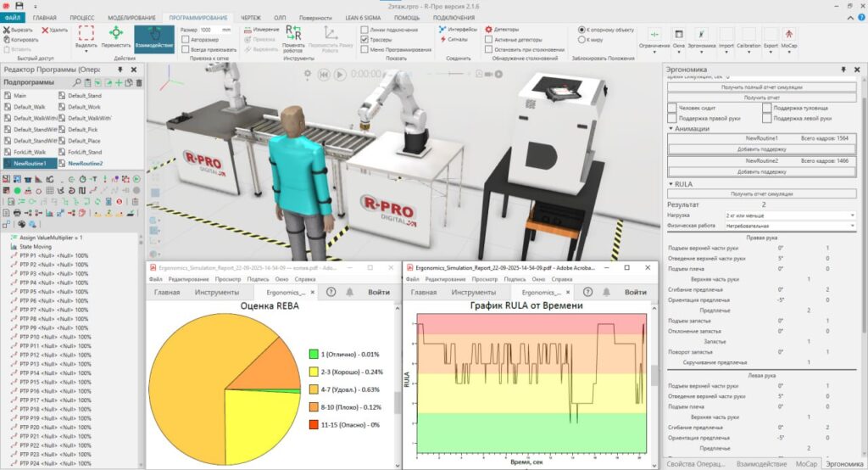Click the Поменять роботов swap icon

(292, 34)
